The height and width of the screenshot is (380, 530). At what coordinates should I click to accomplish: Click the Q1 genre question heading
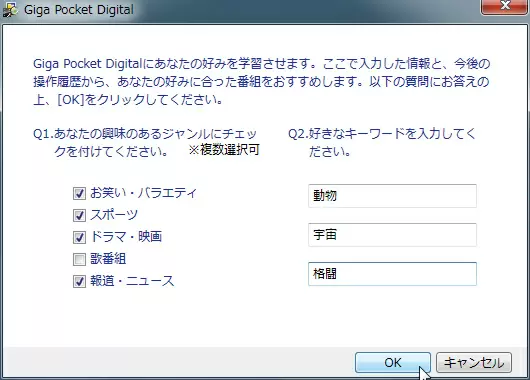tap(145, 143)
